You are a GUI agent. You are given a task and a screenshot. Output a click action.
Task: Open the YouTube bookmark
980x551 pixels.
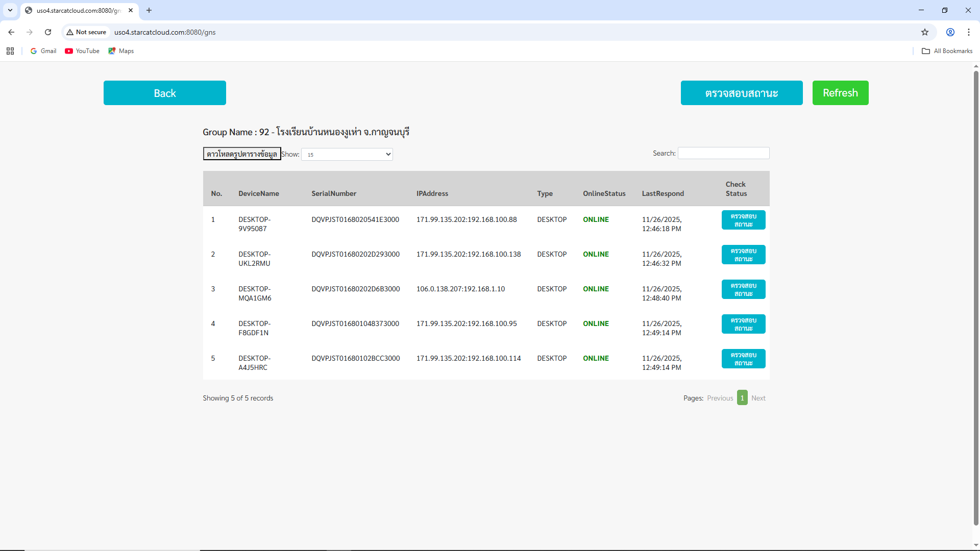tap(82, 51)
